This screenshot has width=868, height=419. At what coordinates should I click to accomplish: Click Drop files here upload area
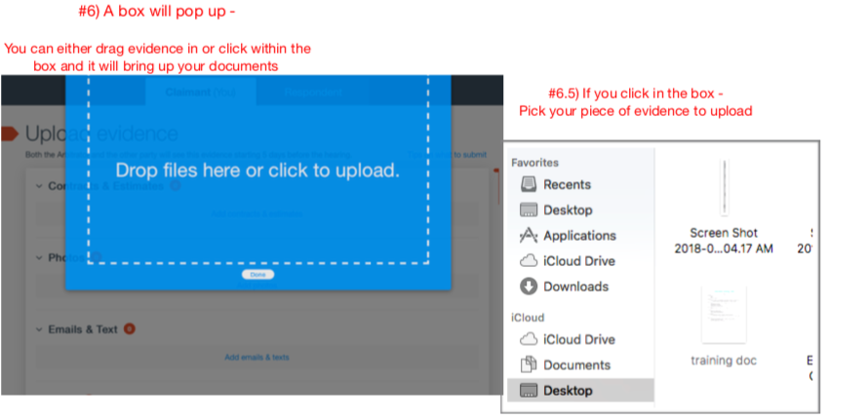click(257, 170)
